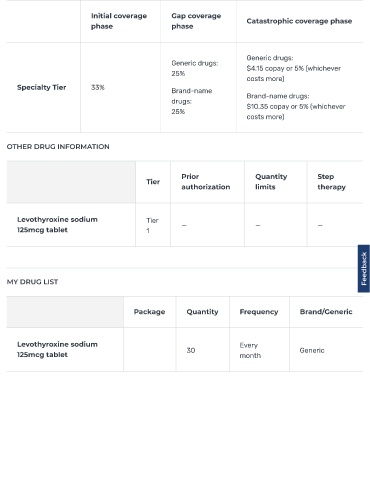
Task: Select the Prior authorization column header
Action: coord(206,182)
